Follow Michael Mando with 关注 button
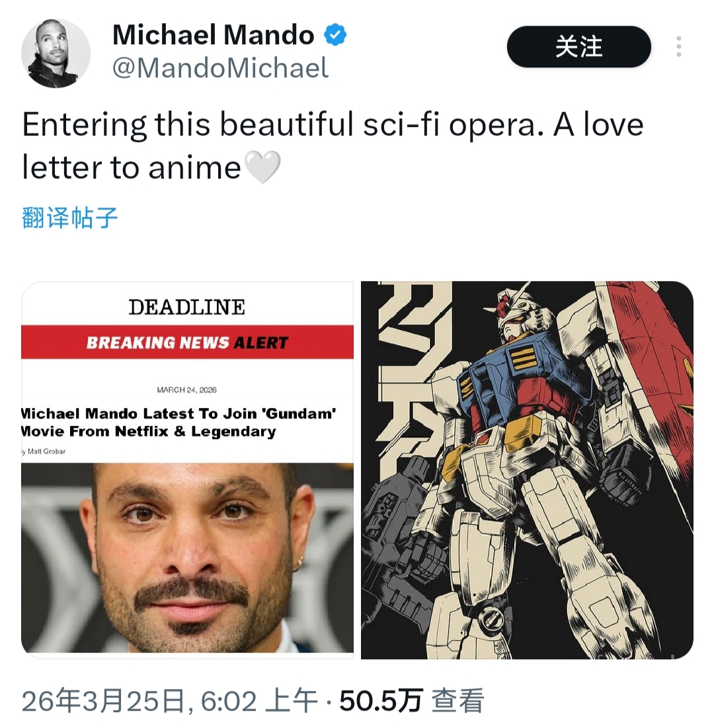 click(x=579, y=46)
